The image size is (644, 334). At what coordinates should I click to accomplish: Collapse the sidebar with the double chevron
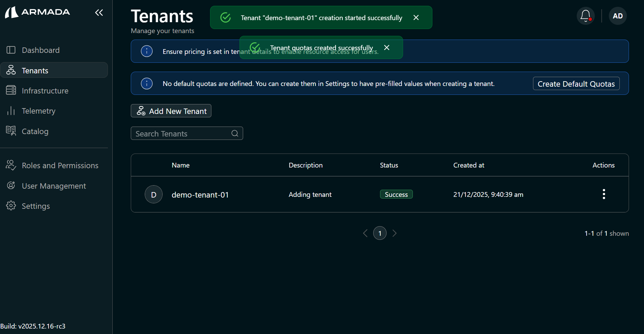tap(99, 12)
